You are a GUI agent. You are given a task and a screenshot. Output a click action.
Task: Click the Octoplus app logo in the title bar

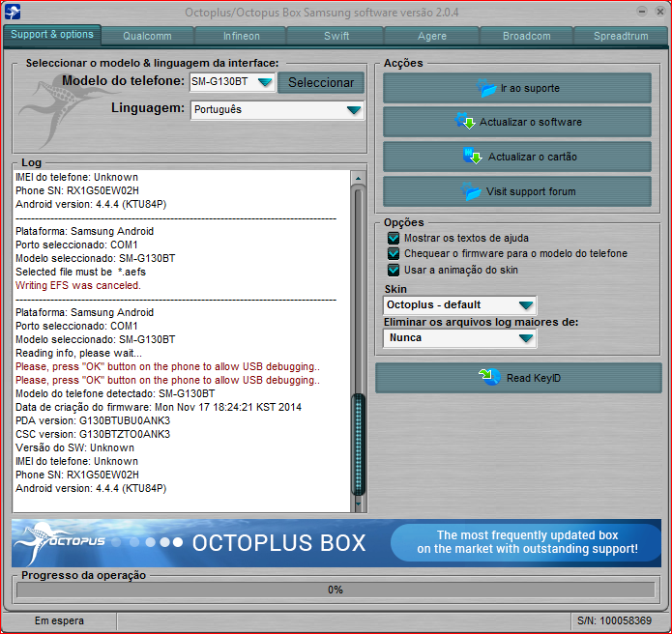point(13,12)
